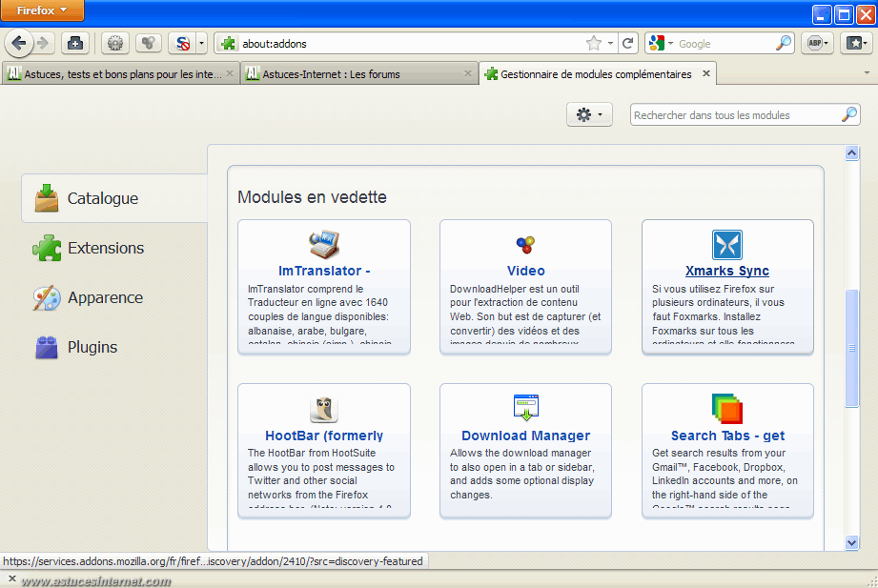Go forward to the next page
Screen dimensions: 878x588
pyautogui.click(x=44, y=43)
